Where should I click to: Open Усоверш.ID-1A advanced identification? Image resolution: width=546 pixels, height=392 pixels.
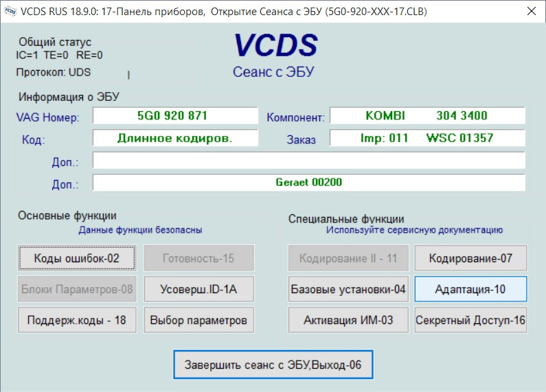(x=199, y=289)
